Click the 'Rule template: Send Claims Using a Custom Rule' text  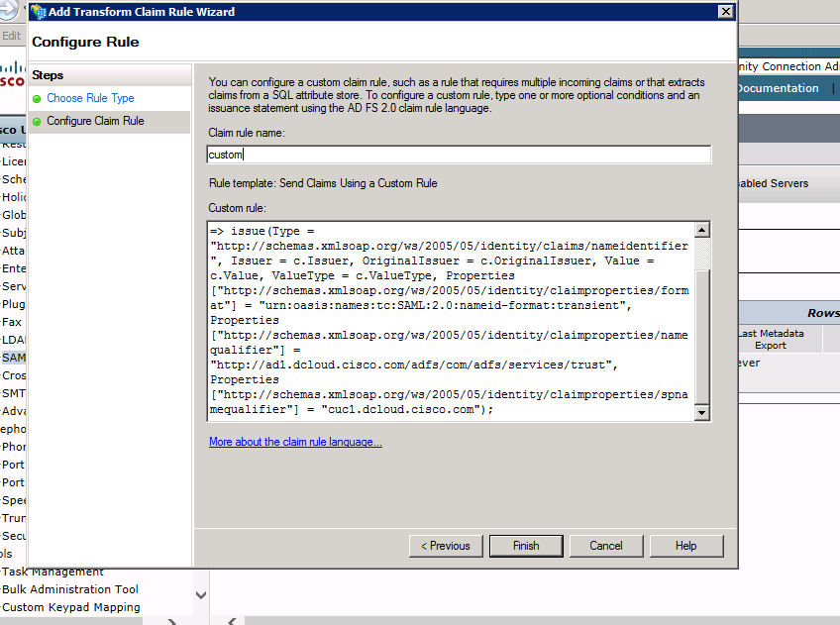pos(323,183)
